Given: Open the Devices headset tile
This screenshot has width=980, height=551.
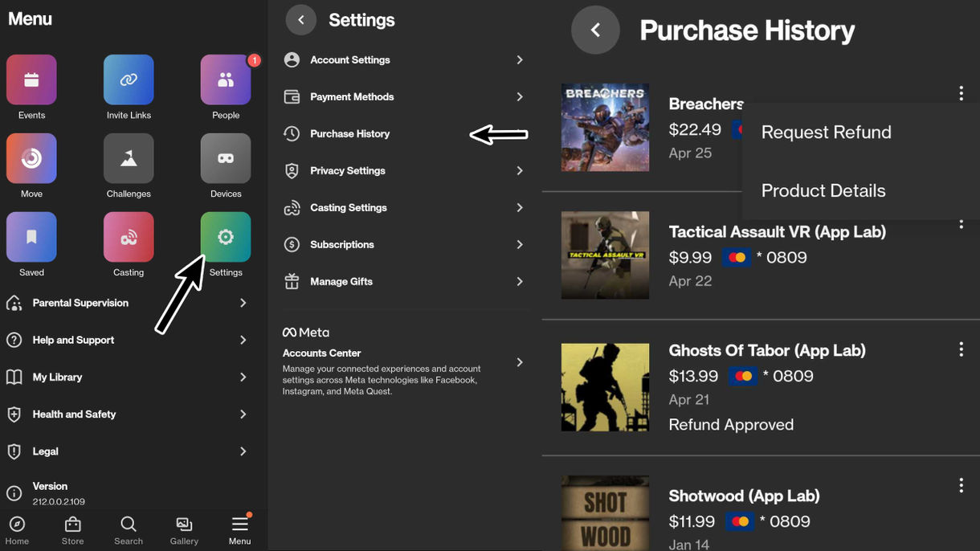Looking at the screenshot, I should tap(226, 158).
